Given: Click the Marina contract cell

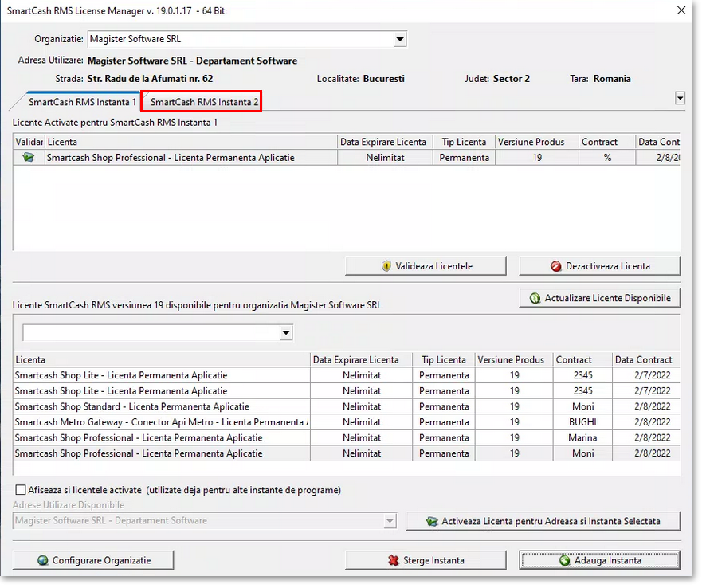Looking at the screenshot, I should click(x=582, y=438).
